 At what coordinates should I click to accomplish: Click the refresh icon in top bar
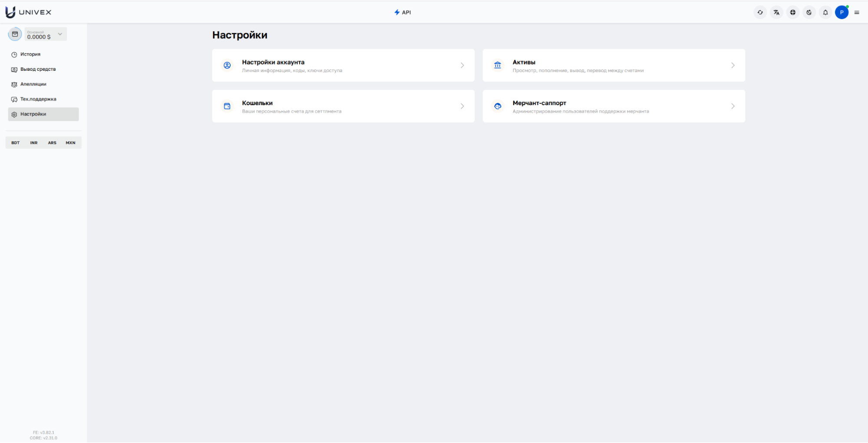(760, 13)
